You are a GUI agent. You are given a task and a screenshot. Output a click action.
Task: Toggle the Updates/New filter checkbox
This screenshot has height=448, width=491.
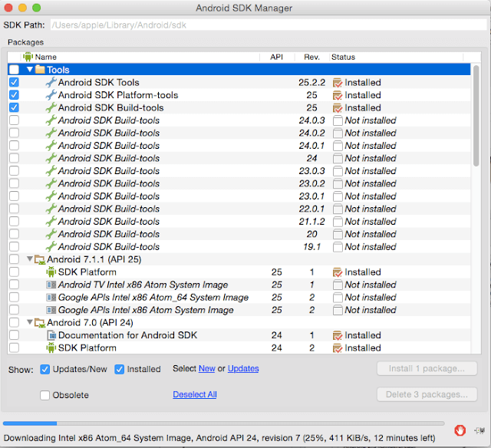(x=44, y=370)
